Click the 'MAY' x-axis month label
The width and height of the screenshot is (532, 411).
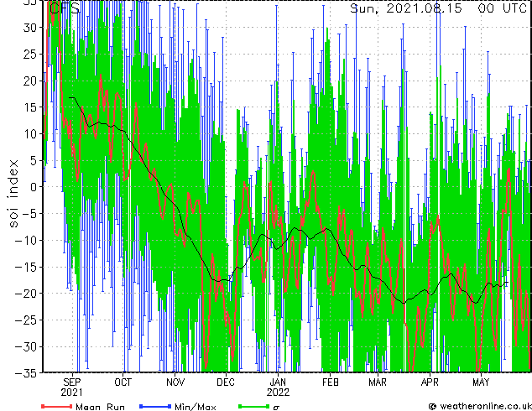[481, 382]
